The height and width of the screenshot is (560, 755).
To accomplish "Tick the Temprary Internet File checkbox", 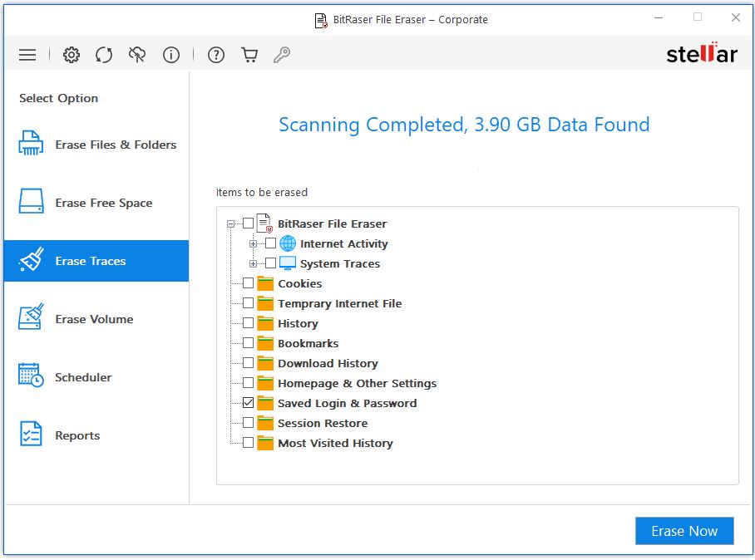I will click(248, 303).
